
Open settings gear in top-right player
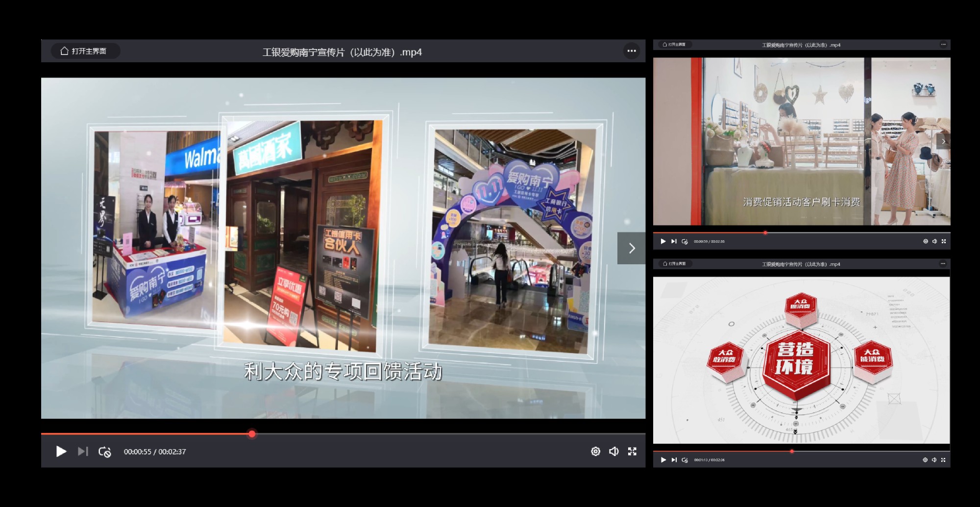click(926, 241)
